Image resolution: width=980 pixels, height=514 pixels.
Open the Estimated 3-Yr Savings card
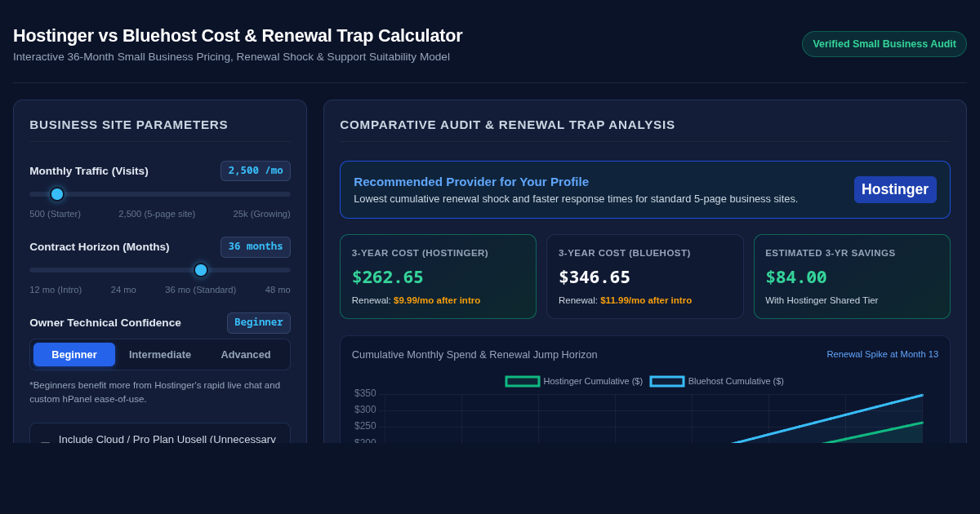pos(852,277)
